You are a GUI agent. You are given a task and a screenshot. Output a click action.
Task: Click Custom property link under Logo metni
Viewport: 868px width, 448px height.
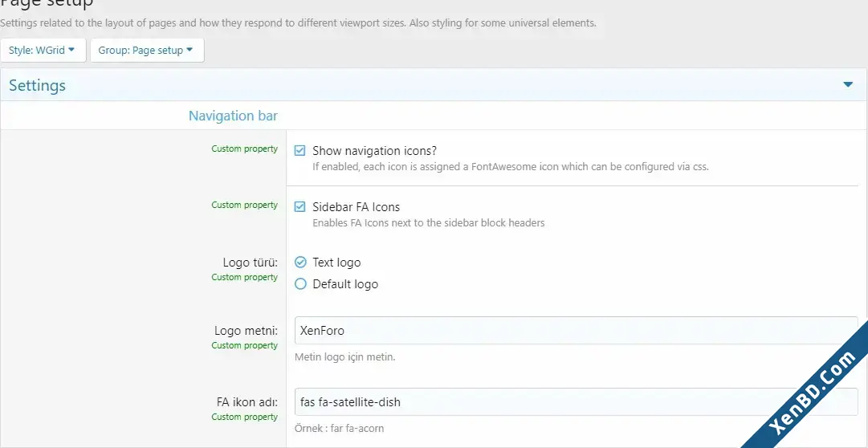tap(244, 345)
